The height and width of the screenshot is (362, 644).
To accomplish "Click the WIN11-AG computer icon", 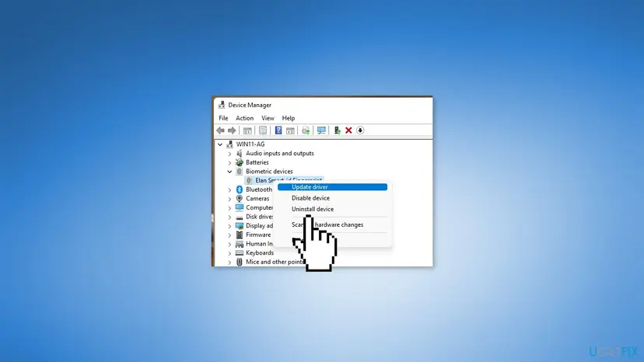I will [x=229, y=144].
